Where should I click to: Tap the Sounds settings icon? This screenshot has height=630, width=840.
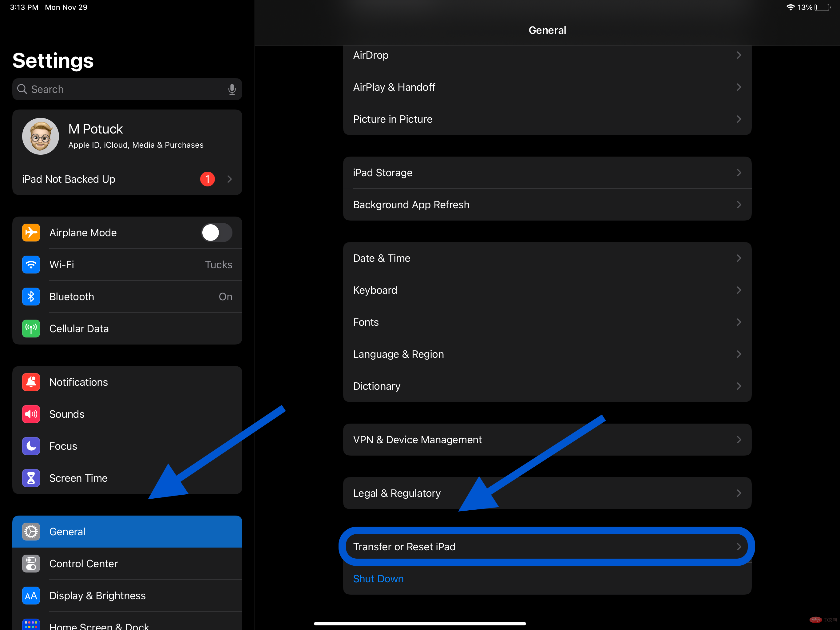31,414
